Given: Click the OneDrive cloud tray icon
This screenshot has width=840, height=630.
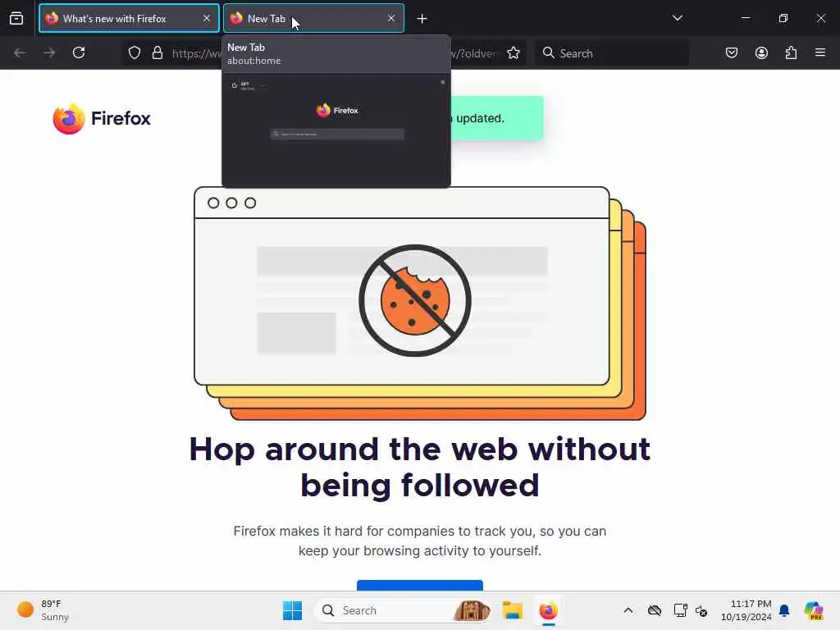Looking at the screenshot, I should pos(654,610).
